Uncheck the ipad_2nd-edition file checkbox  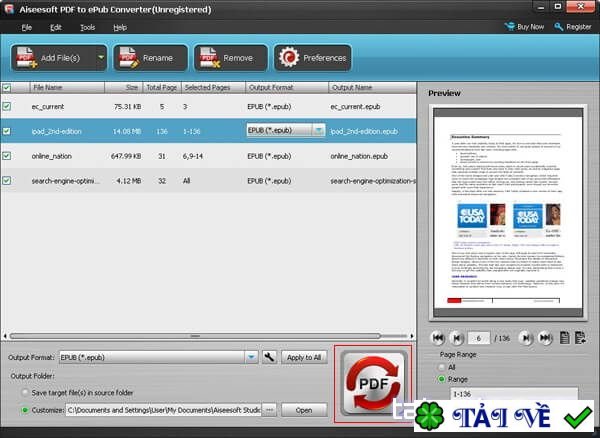click(7, 131)
